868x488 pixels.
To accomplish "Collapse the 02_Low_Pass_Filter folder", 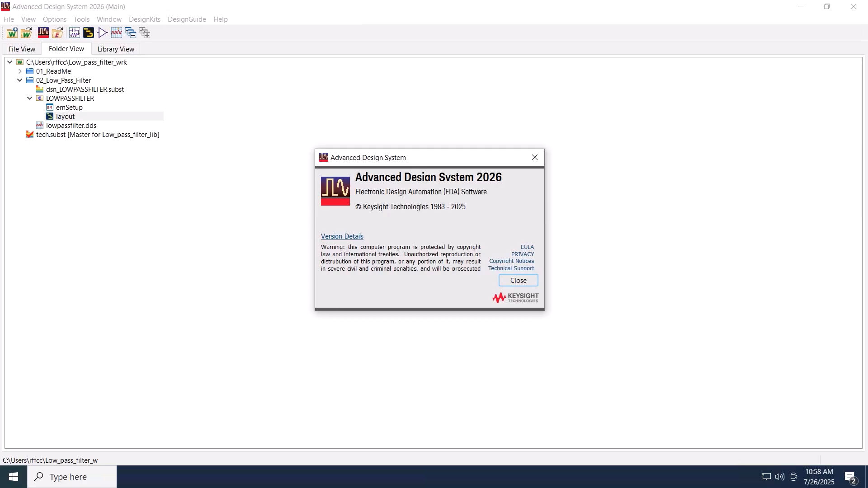I will point(19,80).
